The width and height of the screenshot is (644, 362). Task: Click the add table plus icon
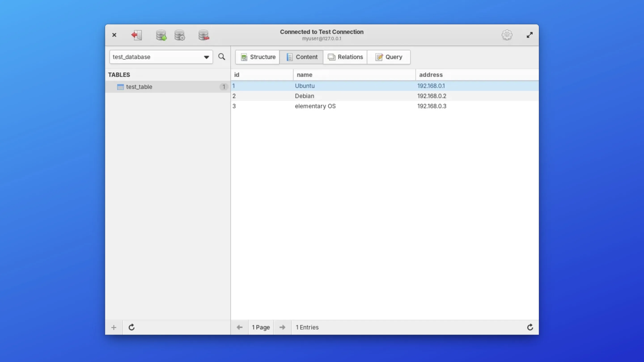pyautogui.click(x=114, y=327)
